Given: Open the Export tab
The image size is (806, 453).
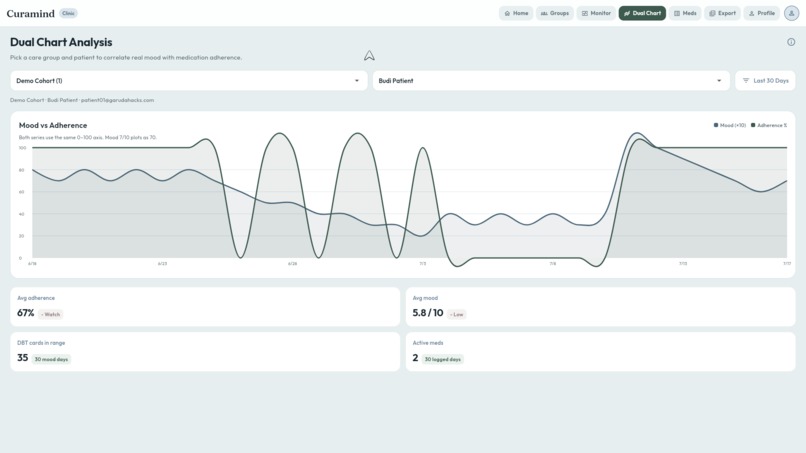Looking at the screenshot, I should [x=722, y=13].
